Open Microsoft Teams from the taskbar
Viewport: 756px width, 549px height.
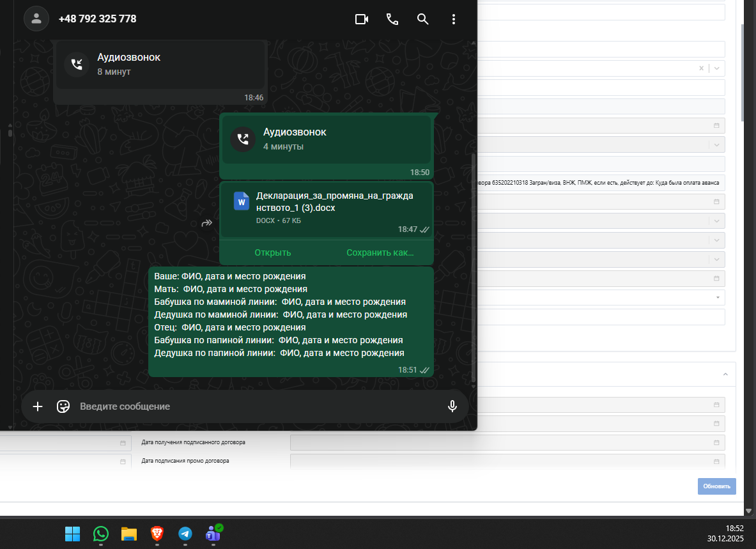click(x=213, y=534)
